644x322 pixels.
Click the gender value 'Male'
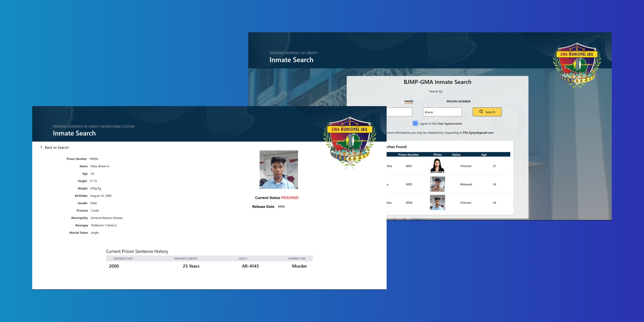point(94,203)
